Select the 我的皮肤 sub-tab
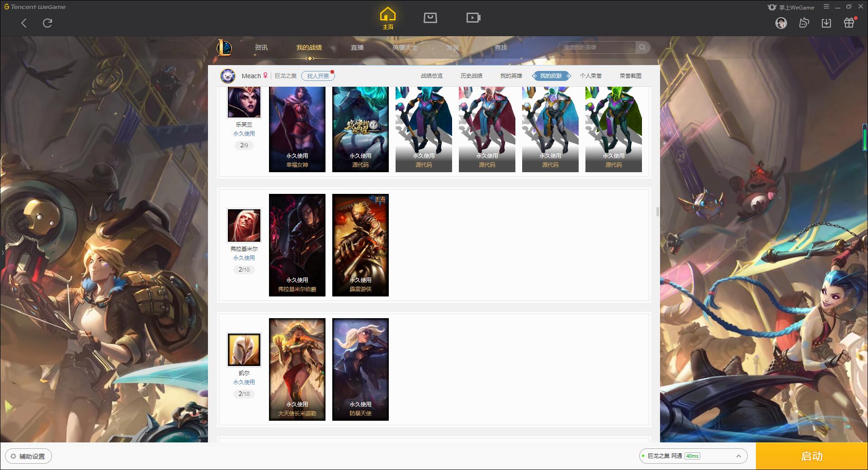The image size is (868, 470). click(551, 76)
